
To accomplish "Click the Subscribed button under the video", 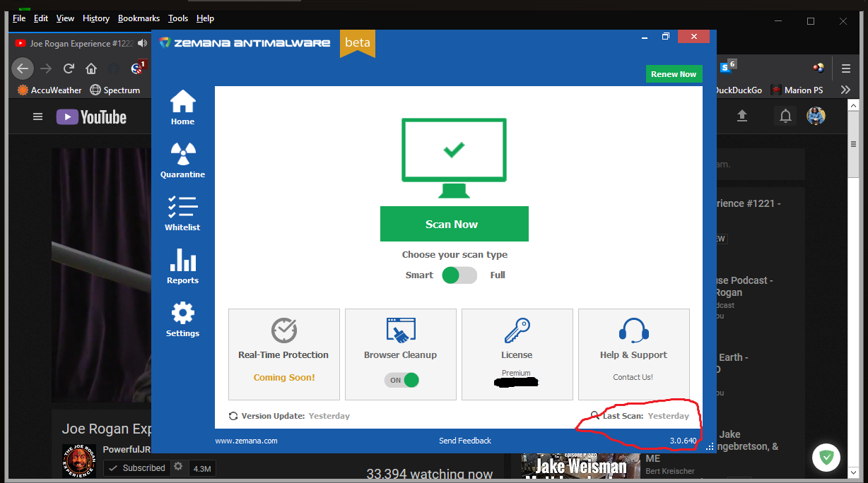I will pyautogui.click(x=136, y=468).
